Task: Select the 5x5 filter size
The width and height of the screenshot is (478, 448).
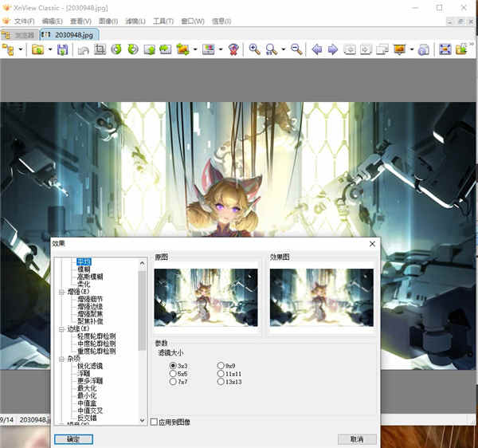Action: [x=173, y=374]
